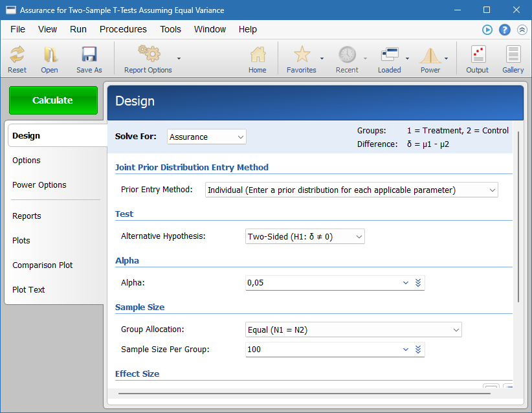Open Report Options gears icon
Image resolution: width=532 pixels, height=413 pixels.
click(149, 54)
